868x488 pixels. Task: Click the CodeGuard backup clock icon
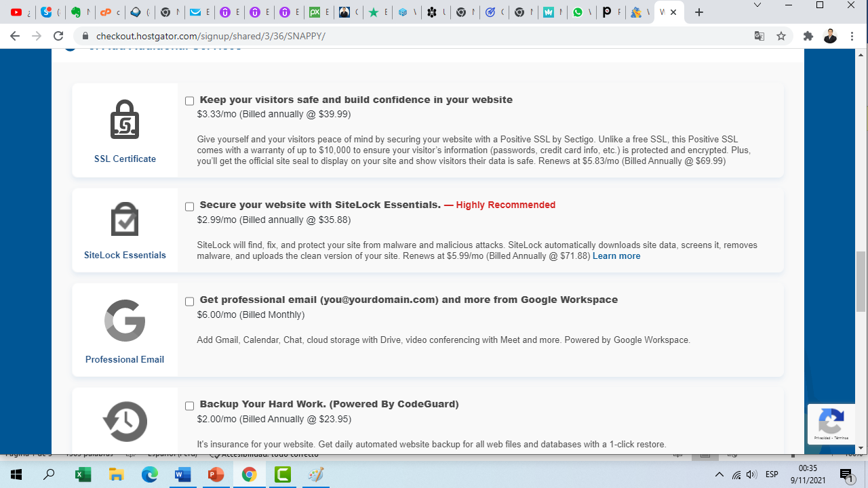[x=125, y=422]
